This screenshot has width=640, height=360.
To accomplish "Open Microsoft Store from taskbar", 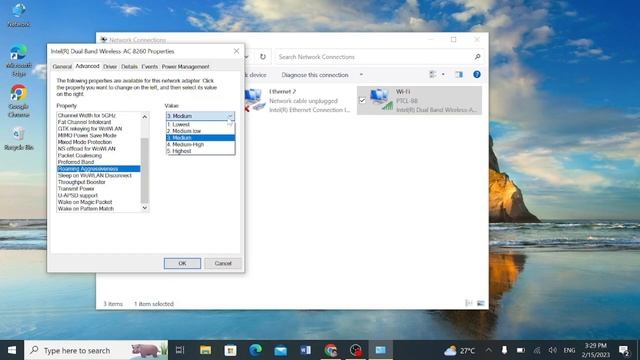I will (x=230, y=350).
